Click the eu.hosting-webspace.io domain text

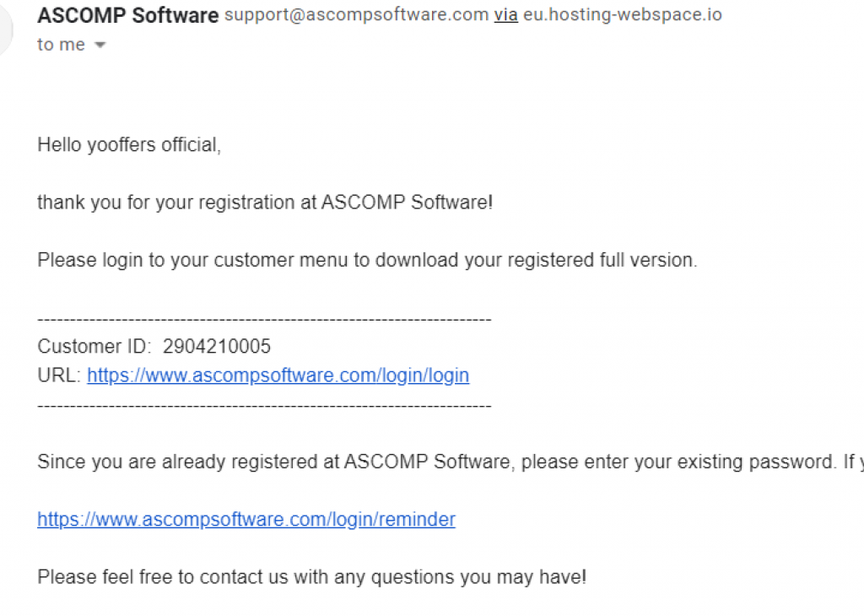(x=623, y=15)
